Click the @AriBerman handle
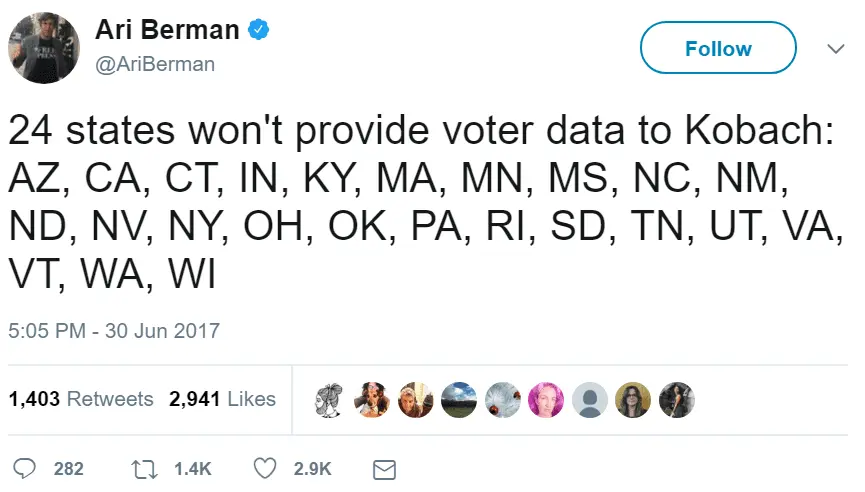The width and height of the screenshot is (865, 492). pyautogui.click(x=155, y=63)
